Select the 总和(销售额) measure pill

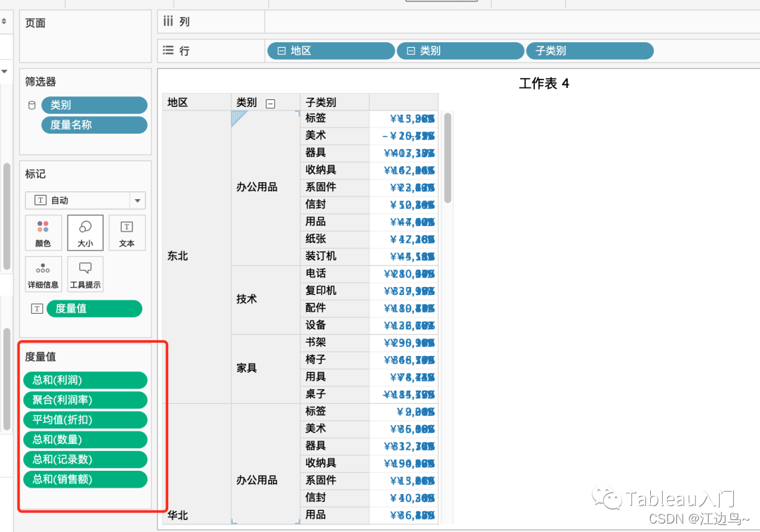click(x=84, y=479)
